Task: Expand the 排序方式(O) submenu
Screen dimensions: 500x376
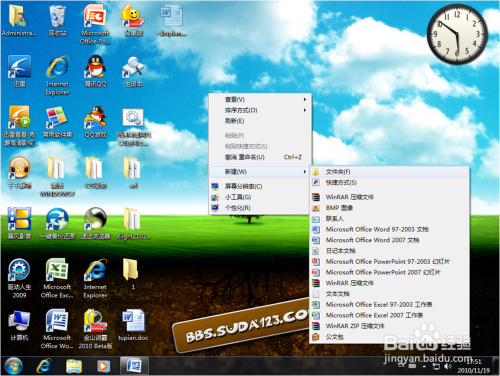Action: (260, 110)
